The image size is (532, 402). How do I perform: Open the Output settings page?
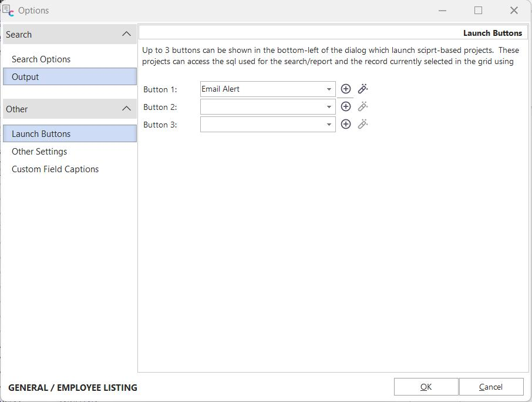25,77
